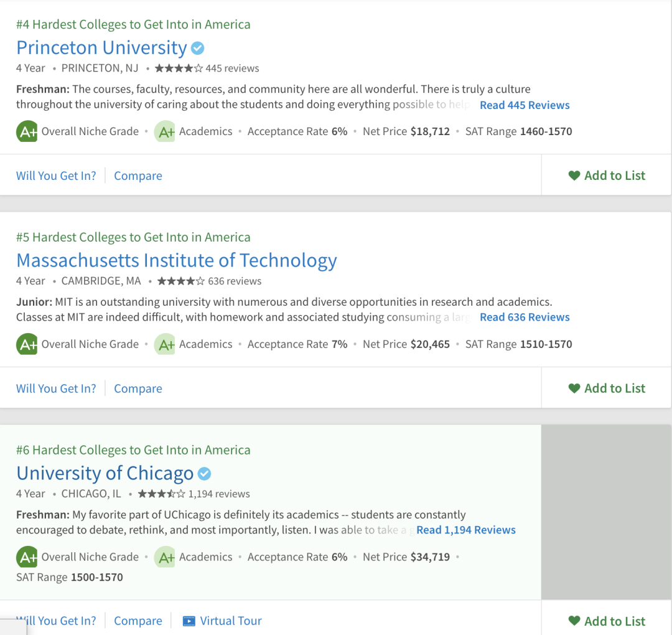Click the gray University of Chicago thumbnail

pyautogui.click(x=606, y=512)
